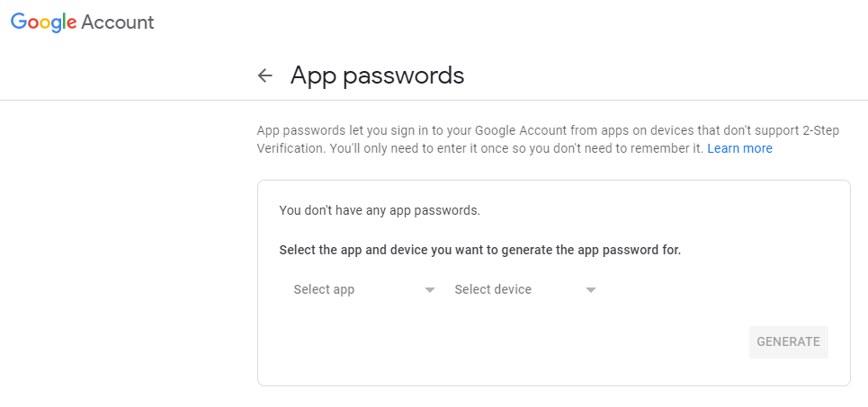Screen dimensions: 868x407
Task: Open the Learn more link
Action: [739, 148]
